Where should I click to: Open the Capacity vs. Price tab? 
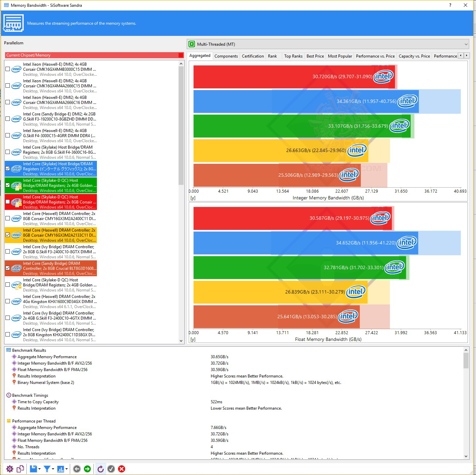point(414,56)
